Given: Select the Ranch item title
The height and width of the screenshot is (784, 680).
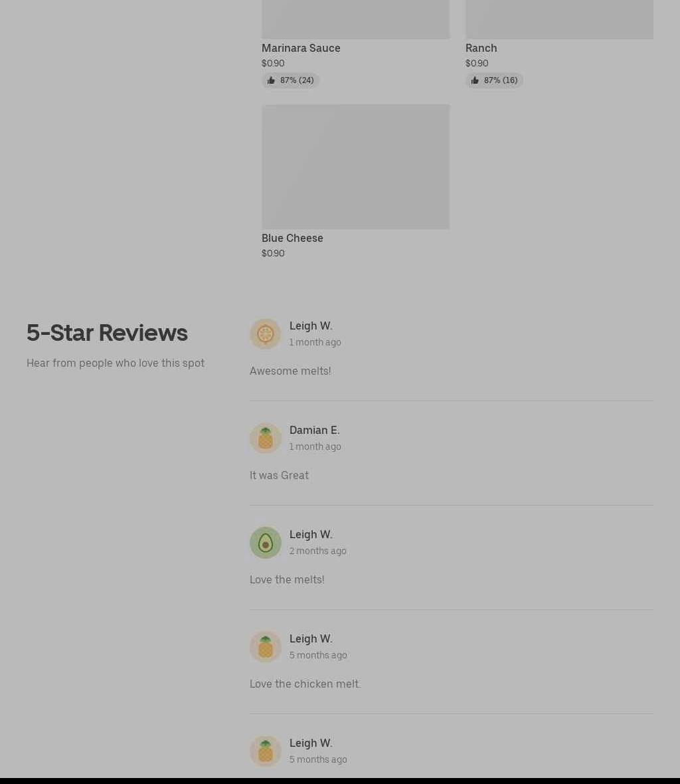Looking at the screenshot, I should (x=481, y=48).
